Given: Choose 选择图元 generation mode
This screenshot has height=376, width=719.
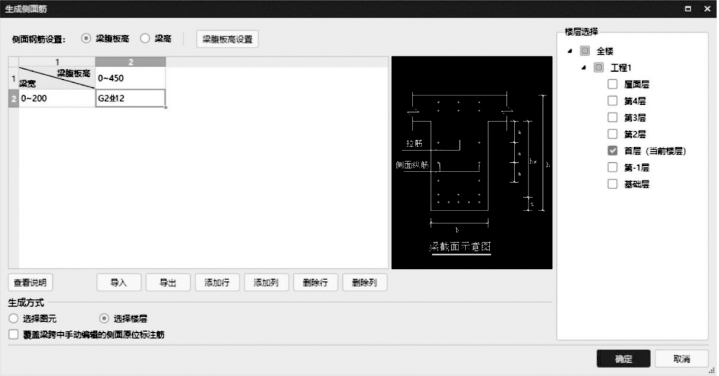Looking at the screenshot, I should [x=14, y=318].
